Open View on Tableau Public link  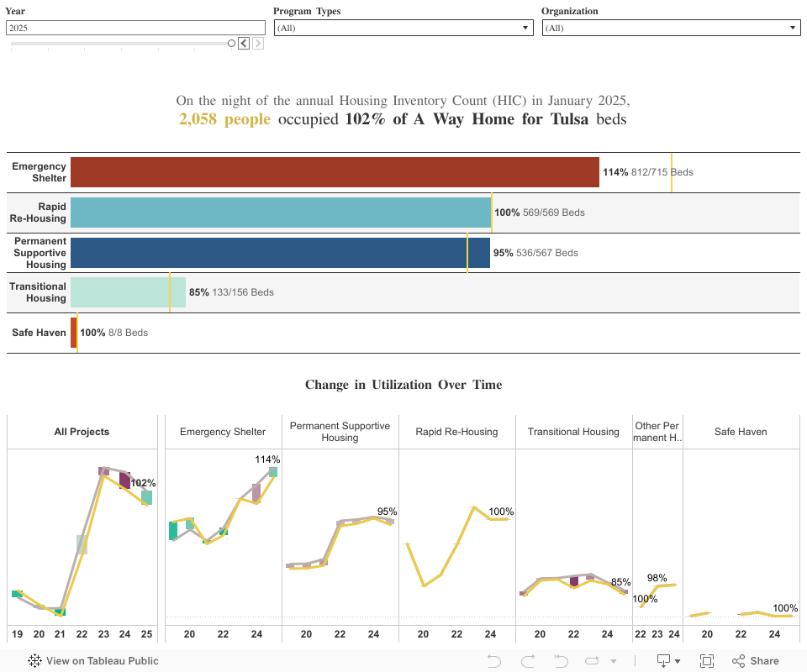tap(102, 661)
